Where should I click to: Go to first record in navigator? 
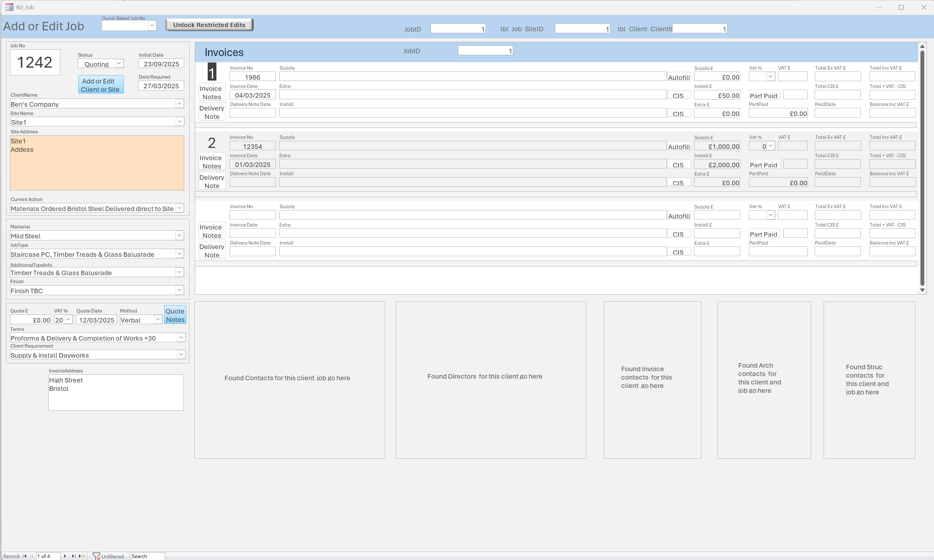[x=25, y=556]
